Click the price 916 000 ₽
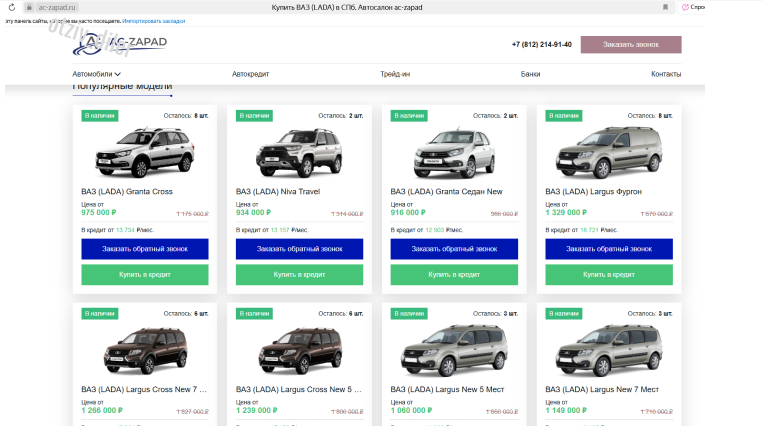Image resolution: width=762 pixels, height=426 pixels. tap(408, 212)
